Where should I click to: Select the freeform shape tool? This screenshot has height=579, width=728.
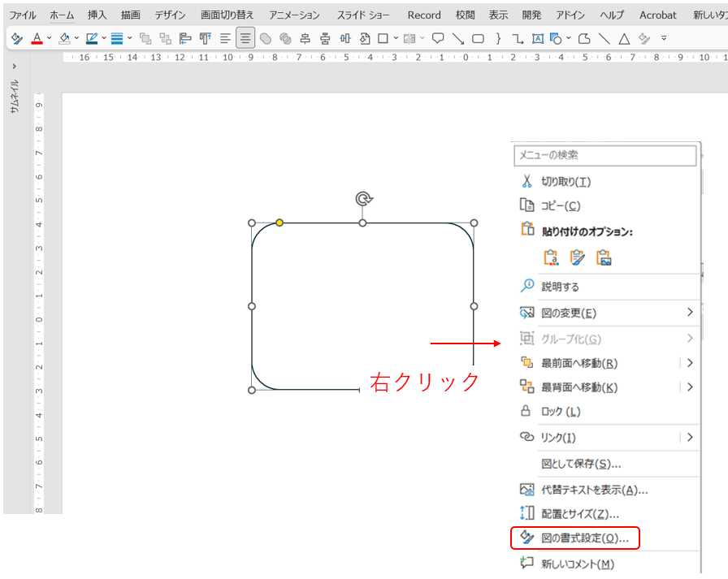click(584, 38)
